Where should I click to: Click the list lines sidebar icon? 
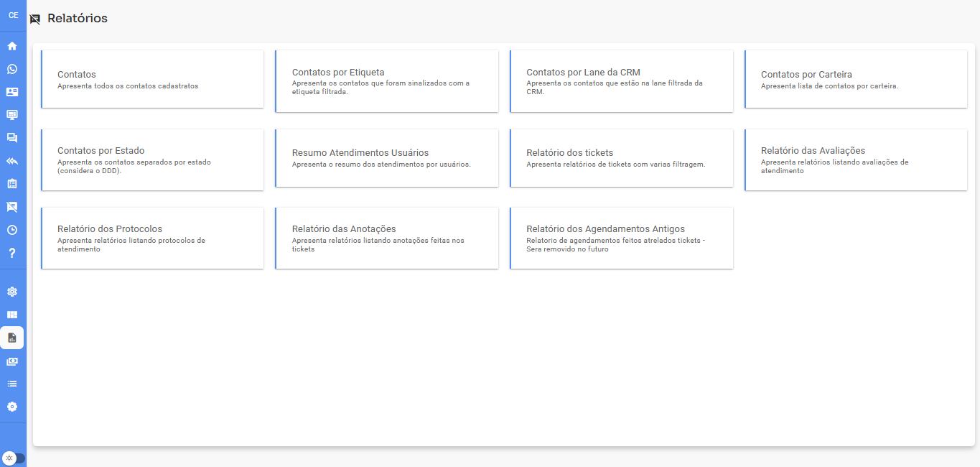[12, 384]
